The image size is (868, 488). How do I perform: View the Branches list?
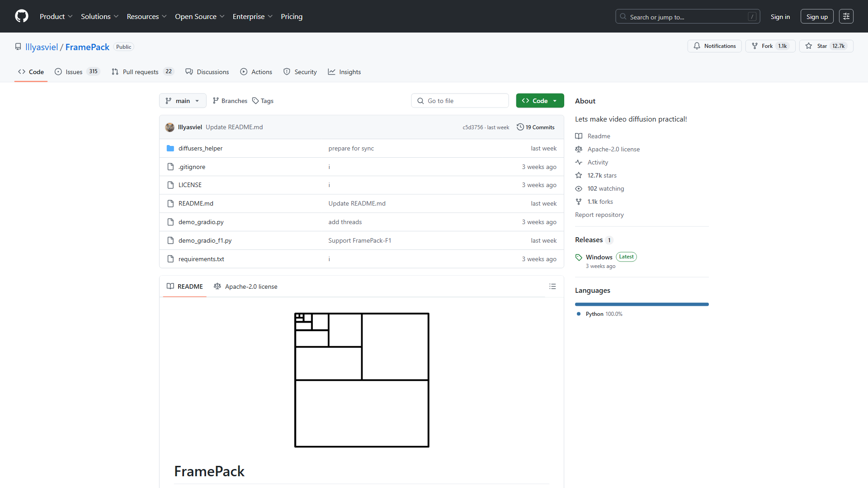(230, 101)
